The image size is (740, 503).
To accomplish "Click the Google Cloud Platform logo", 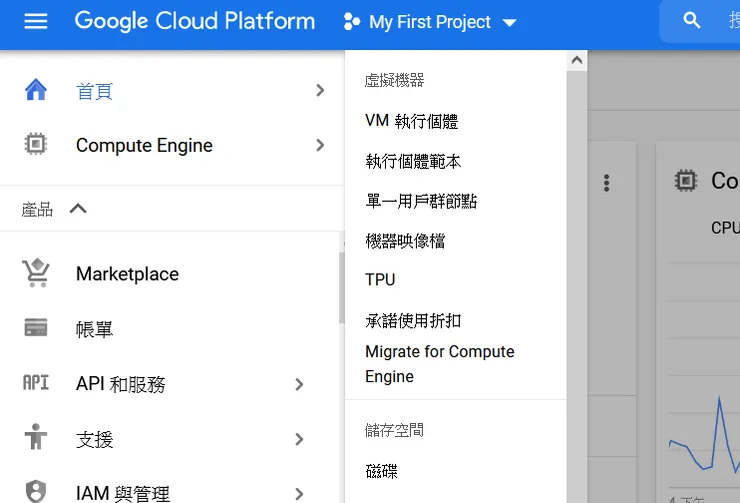I will tap(194, 21).
